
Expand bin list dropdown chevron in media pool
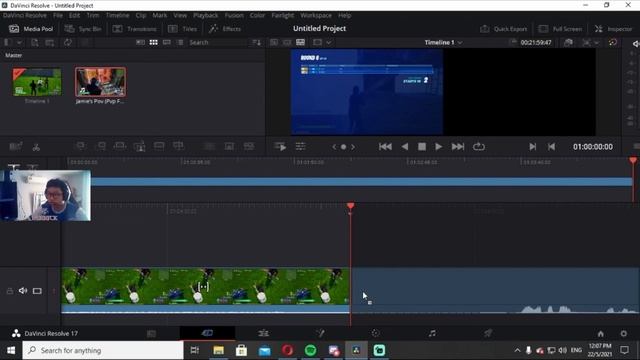click(x=19, y=42)
